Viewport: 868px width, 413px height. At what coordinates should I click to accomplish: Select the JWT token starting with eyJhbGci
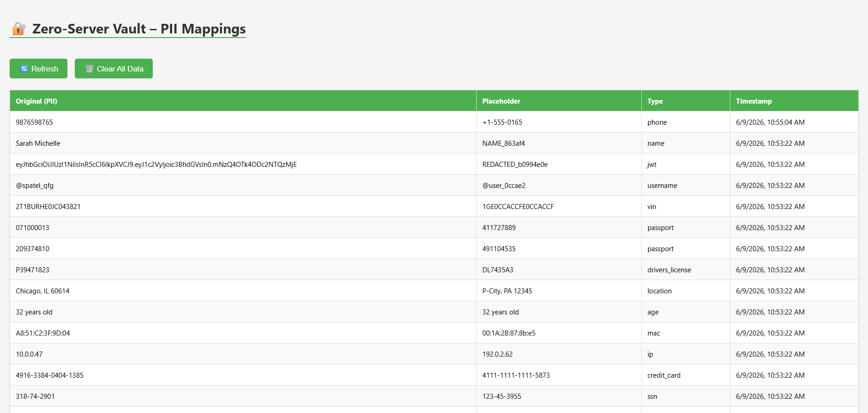(156, 165)
